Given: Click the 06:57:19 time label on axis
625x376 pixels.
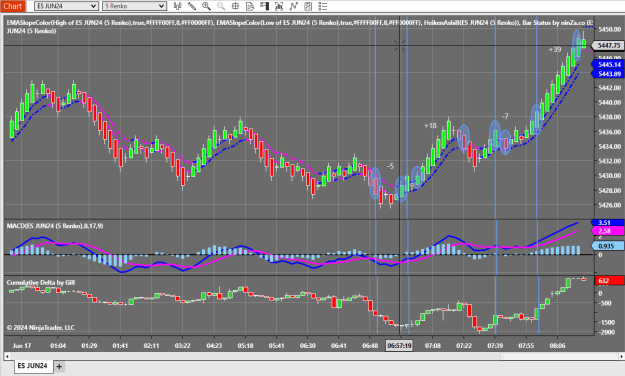Looking at the screenshot, I should (x=399, y=346).
